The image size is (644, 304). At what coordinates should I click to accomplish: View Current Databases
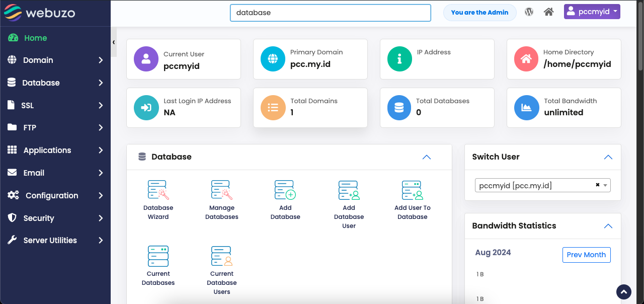[158, 265]
